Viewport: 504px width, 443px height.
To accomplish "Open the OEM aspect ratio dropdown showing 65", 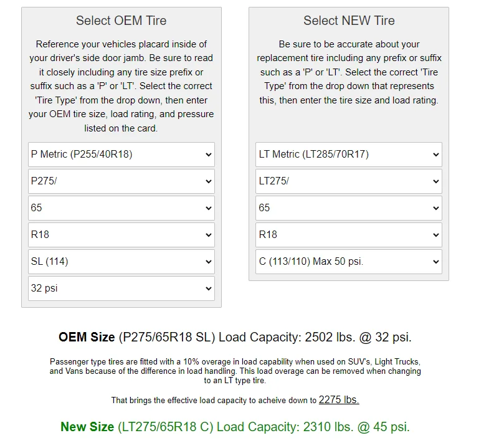I will click(x=121, y=208).
